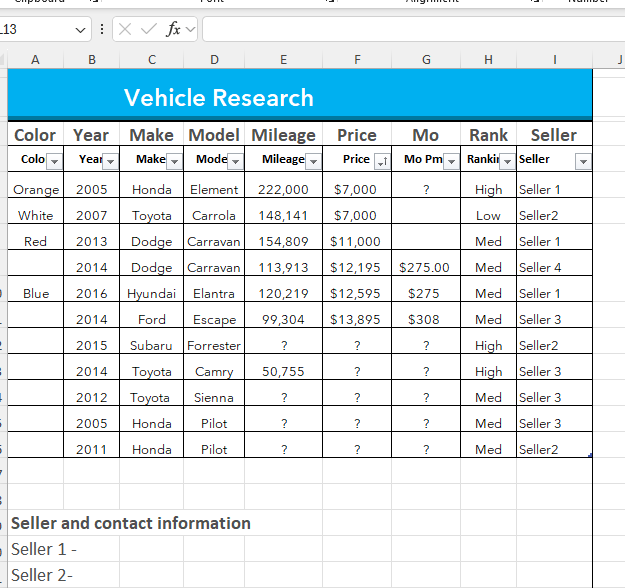Select the Low ranking cell

(x=489, y=211)
